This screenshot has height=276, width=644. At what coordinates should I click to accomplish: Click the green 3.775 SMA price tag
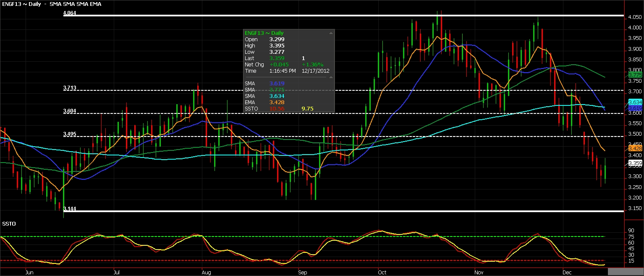[x=635, y=75]
